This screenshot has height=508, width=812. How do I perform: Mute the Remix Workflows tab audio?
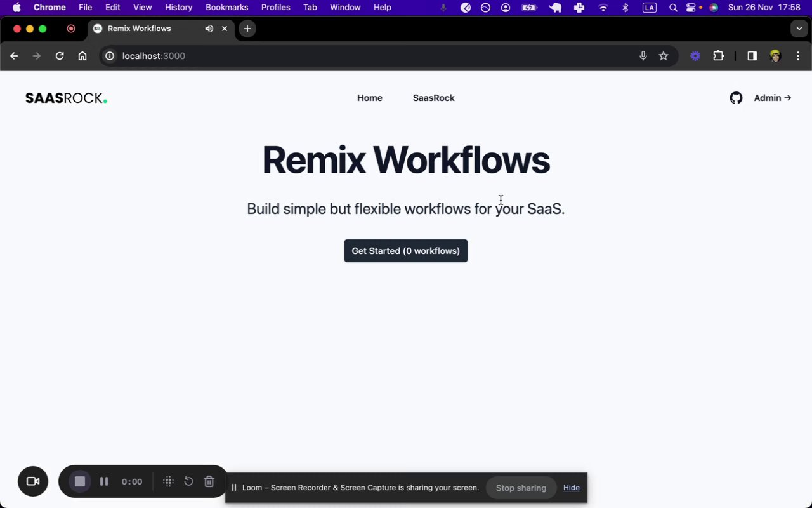pyautogui.click(x=209, y=29)
